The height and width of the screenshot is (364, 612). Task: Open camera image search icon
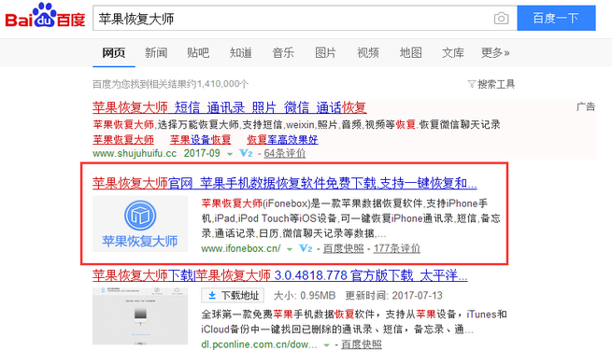501,19
